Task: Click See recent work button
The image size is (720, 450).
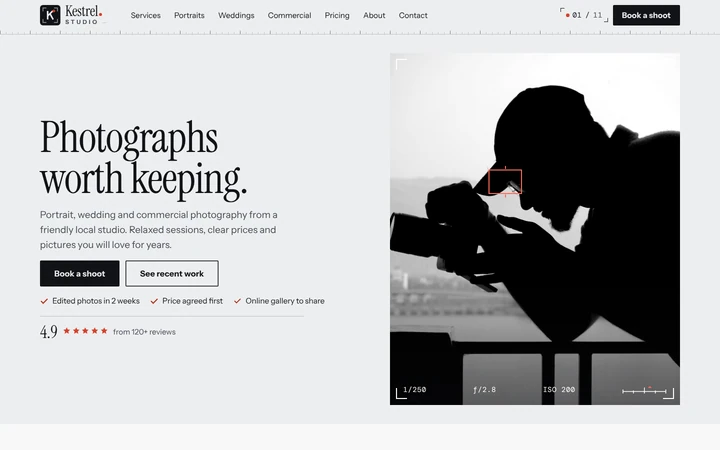Action: 172,273
